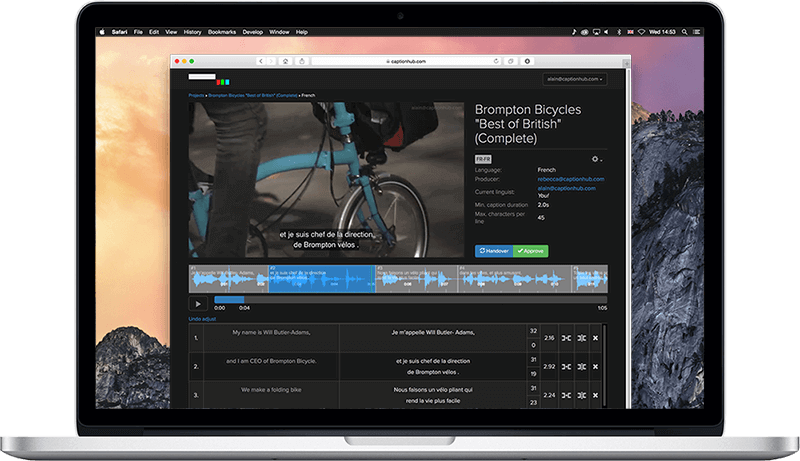This screenshot has height=461, width=800.
Task: Delete caption row 3 with the X icon
Action: pyautogui.click(x=596, y=395)
